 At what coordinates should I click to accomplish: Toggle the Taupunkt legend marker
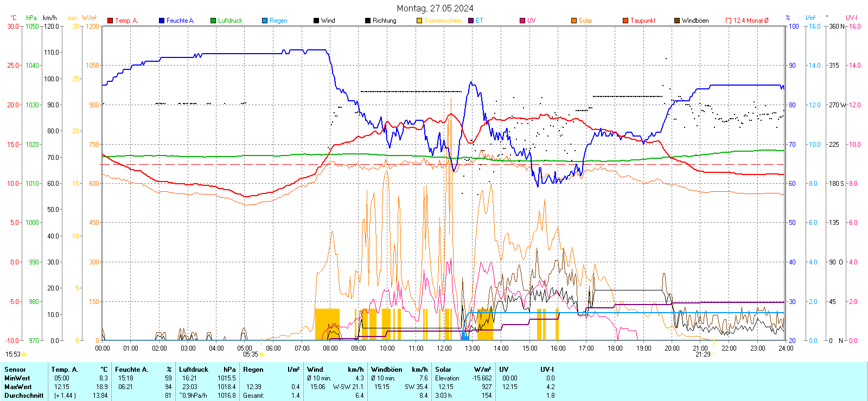[626, 21]
